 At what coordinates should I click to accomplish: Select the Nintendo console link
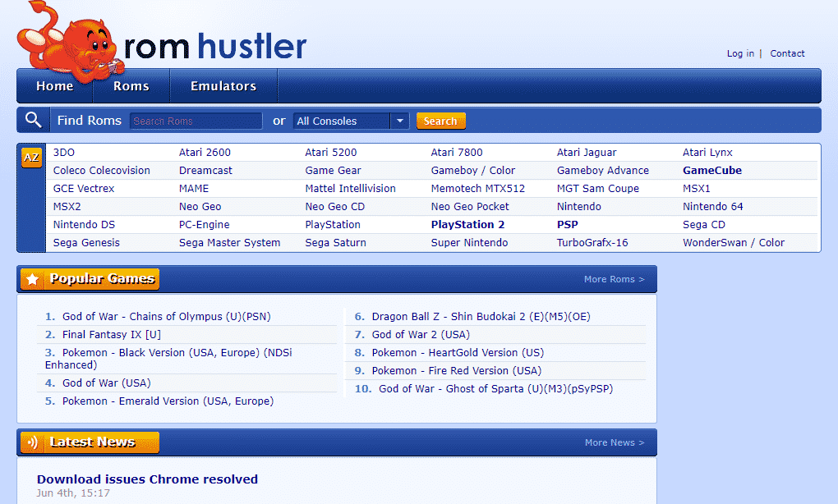(x=579, y=207)
